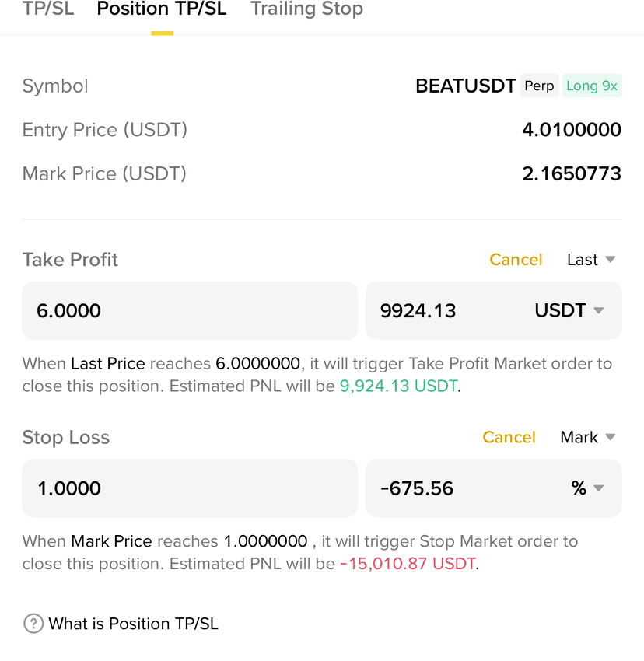Click the Stop Loss Mark dropdown arrow icon
This screenshot has height=661, width=644.
(611, 437)
